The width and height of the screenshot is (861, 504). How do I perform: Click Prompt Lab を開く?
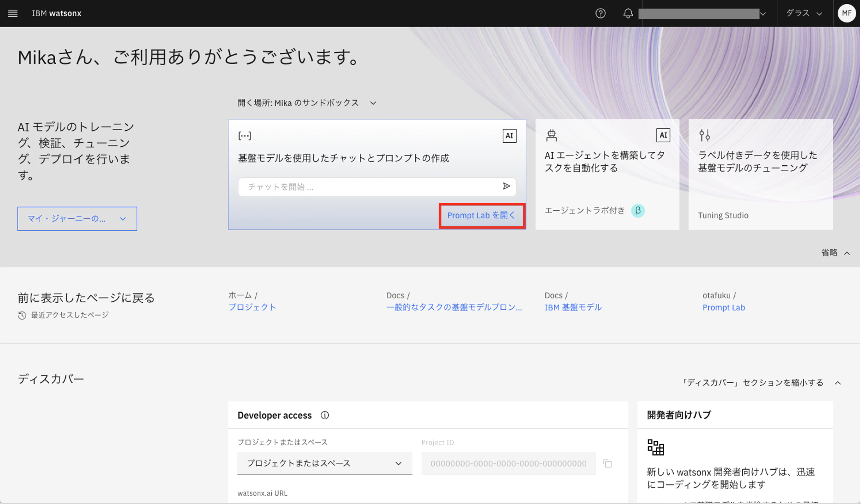[x=482, y=215]
